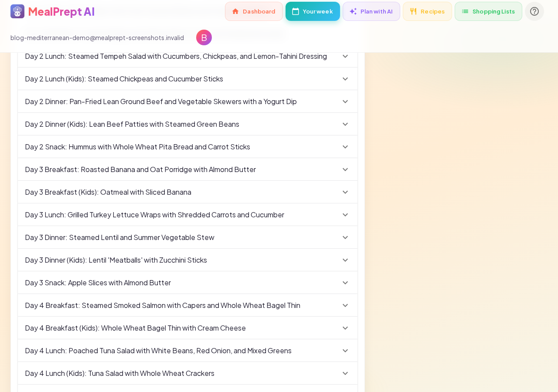
Task: Expand chevron for Day 4 Breakfast (Kids) Bagel Thin
Action: 345,328
